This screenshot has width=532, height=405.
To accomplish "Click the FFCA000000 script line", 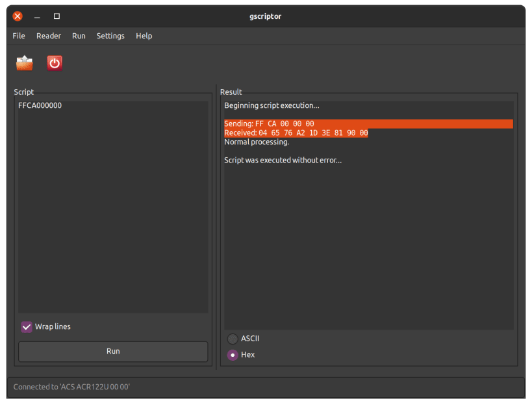I will pos(40,105).
